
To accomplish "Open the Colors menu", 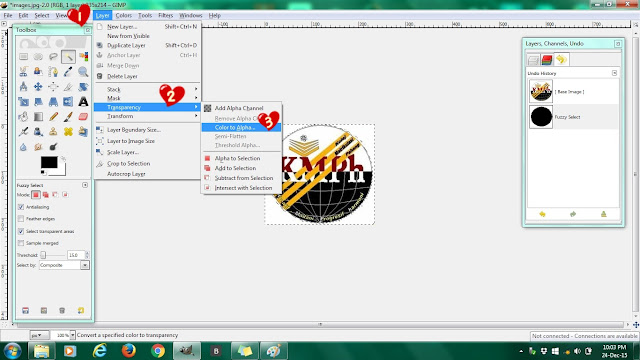I will point(123,16).
